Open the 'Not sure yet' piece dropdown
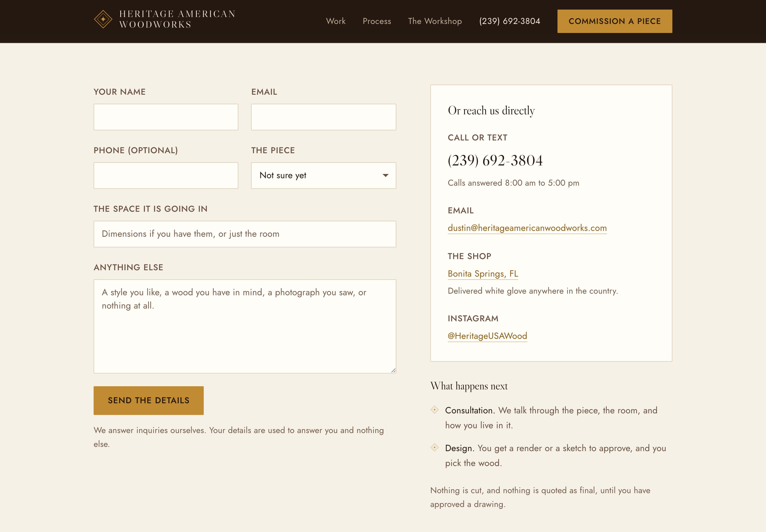The image size is (766, 532). point(324,176)
